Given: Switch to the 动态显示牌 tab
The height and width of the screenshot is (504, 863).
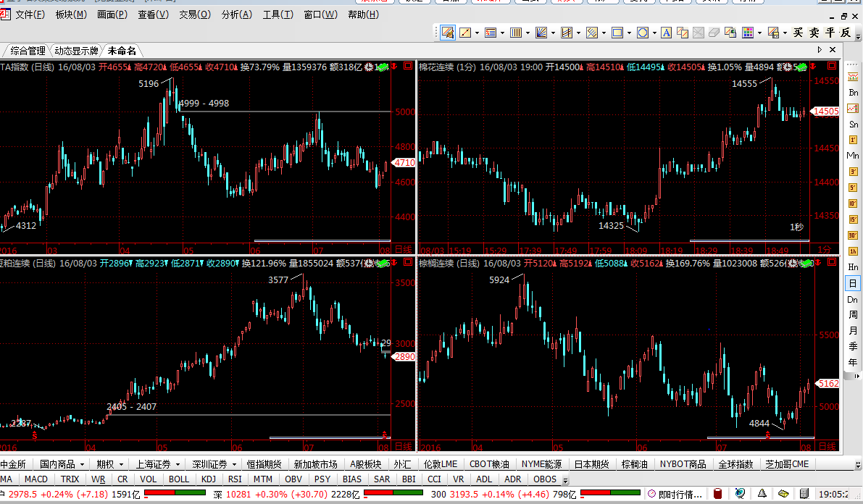Looking at the screenshot, I should (x=76, y=51).
